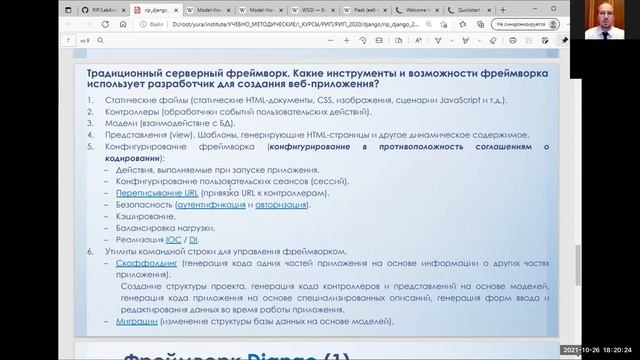Open the favorites star icon
The height and width of the screenshot is (360, 640).
(x=462, y=24)
